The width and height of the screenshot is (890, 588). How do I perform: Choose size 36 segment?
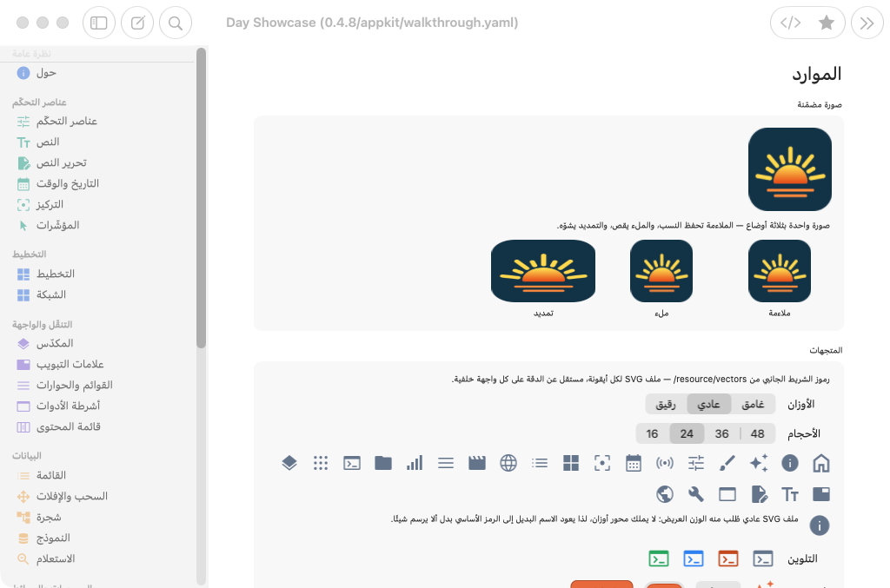[x=722, y=433]
